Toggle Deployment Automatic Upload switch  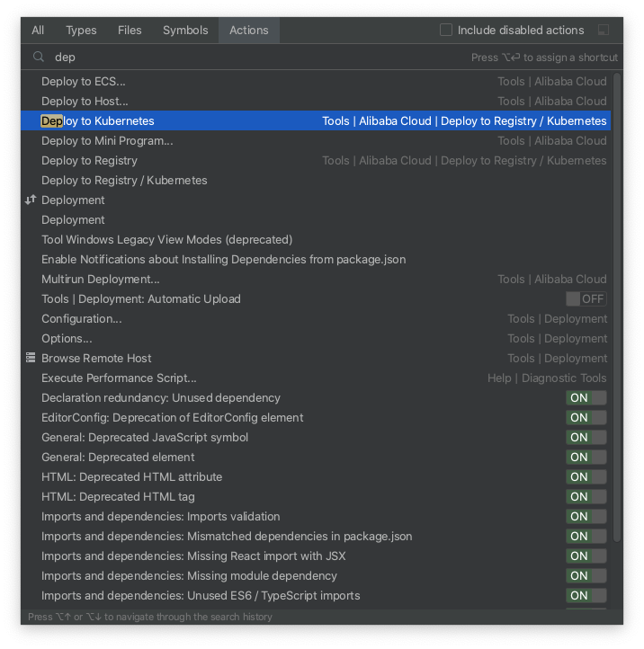point(586,298)
